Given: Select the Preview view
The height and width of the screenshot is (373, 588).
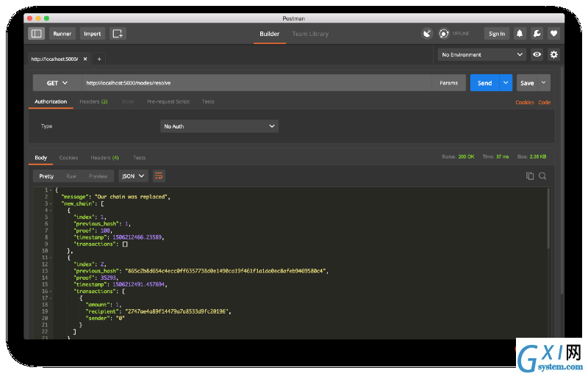Looking at the screenshot, I should [x=98, y=176].
